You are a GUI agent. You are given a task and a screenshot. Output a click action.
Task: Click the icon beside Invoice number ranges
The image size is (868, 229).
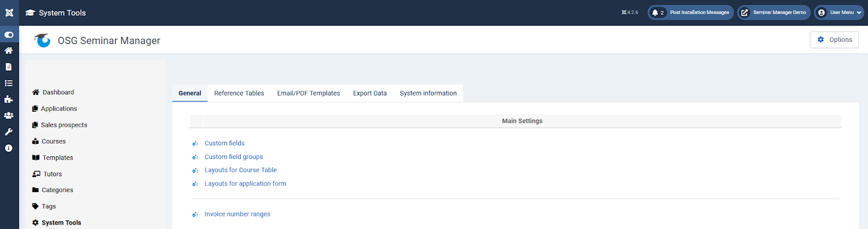pyautogui.click(x=195, y=215)
